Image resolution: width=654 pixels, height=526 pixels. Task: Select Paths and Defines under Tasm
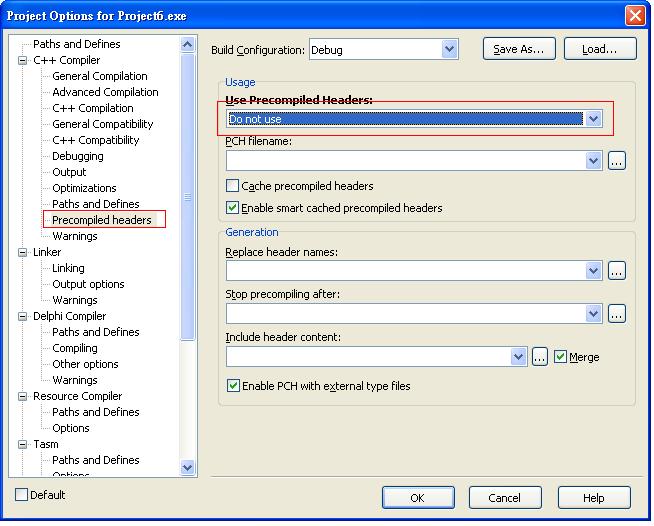(x=96, y=460)
